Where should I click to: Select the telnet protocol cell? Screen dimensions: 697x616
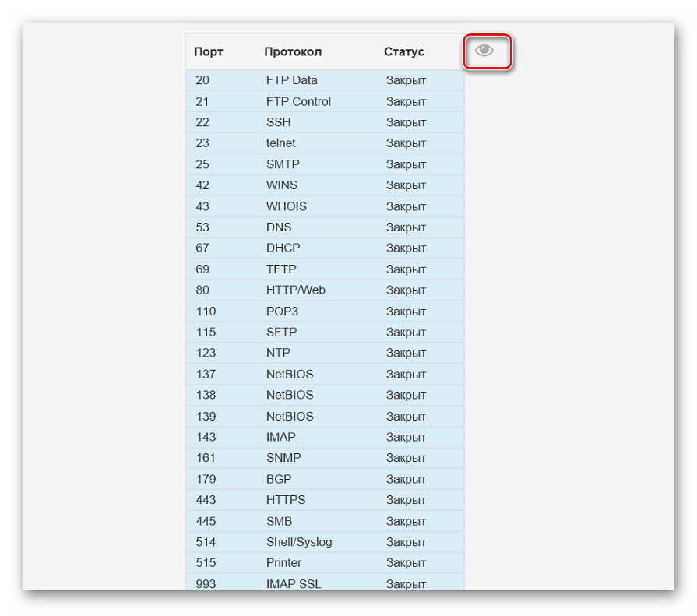coord(280,143)
